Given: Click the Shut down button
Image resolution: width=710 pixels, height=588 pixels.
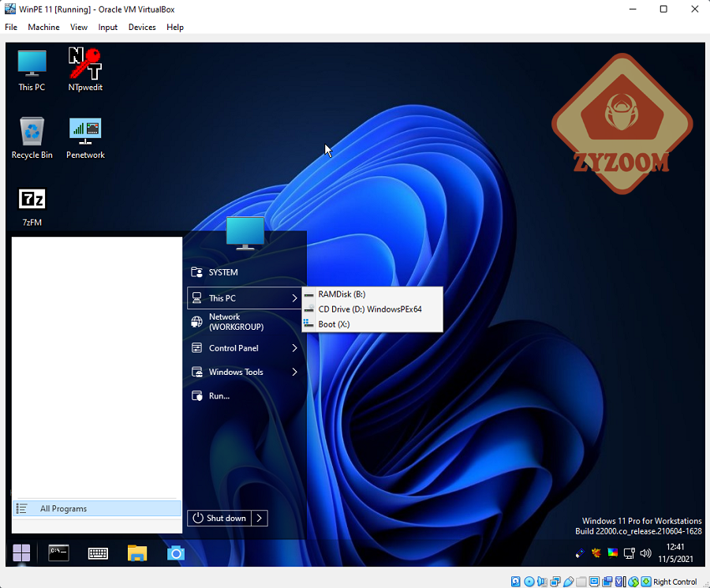Looking at the screenshot, I should coord(219,519).
